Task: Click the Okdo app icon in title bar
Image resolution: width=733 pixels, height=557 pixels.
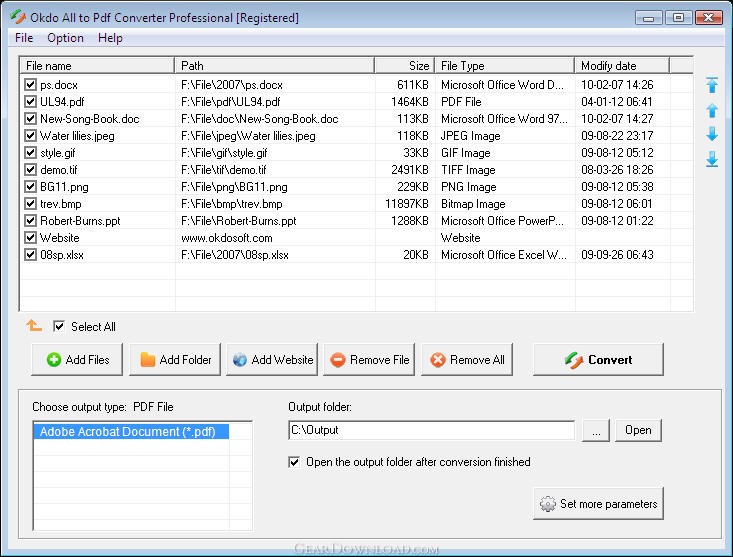Action: click(x=18, y=17)
